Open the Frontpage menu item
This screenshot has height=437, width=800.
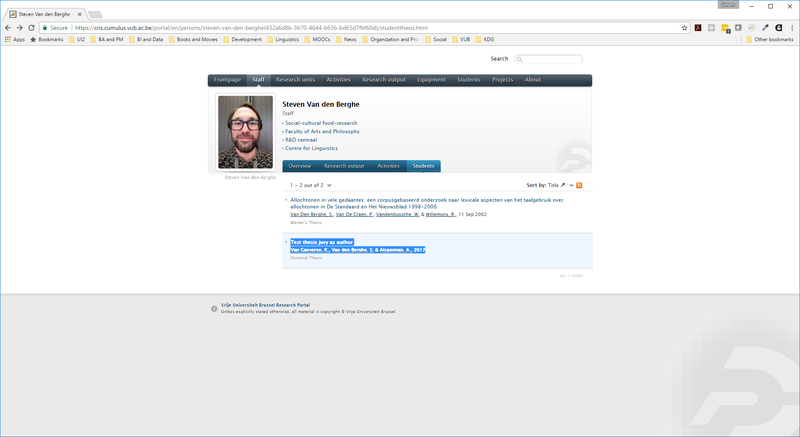pos(227,80)
